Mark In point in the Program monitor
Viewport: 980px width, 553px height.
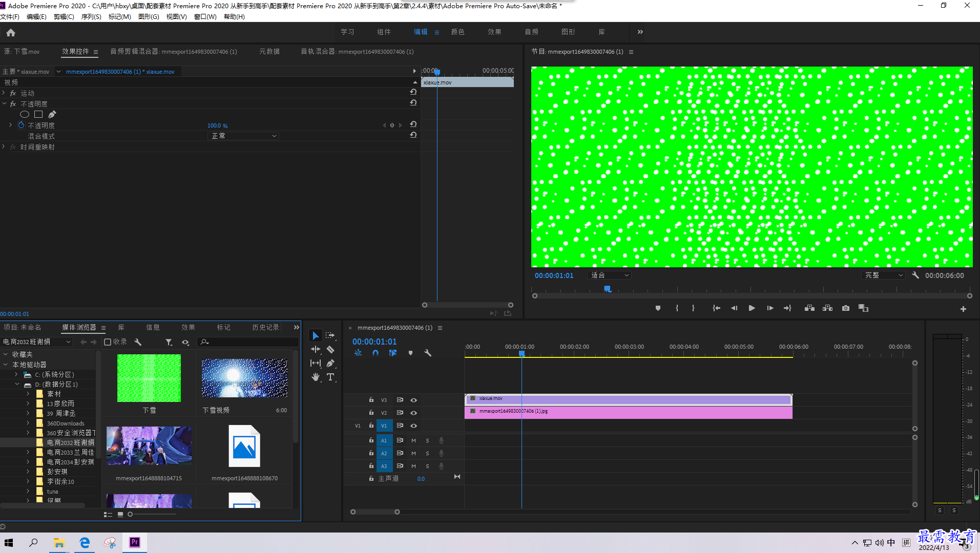point(677,308)
